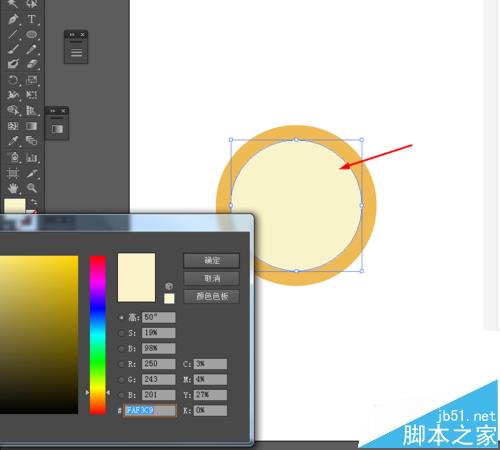
Task: Edit the hue field showing 50°
Action: click(159, 317)
